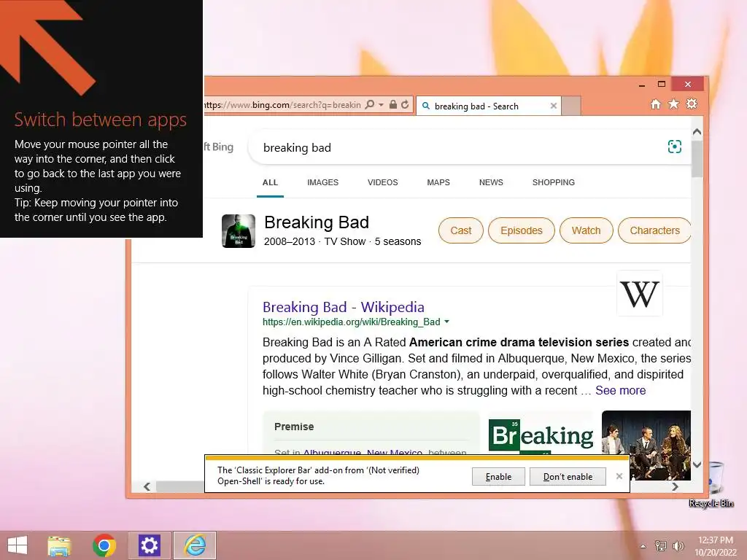Switch to the MAPS results tab
This screenshot has width=747, height=560.
click(x=438, y=182)
